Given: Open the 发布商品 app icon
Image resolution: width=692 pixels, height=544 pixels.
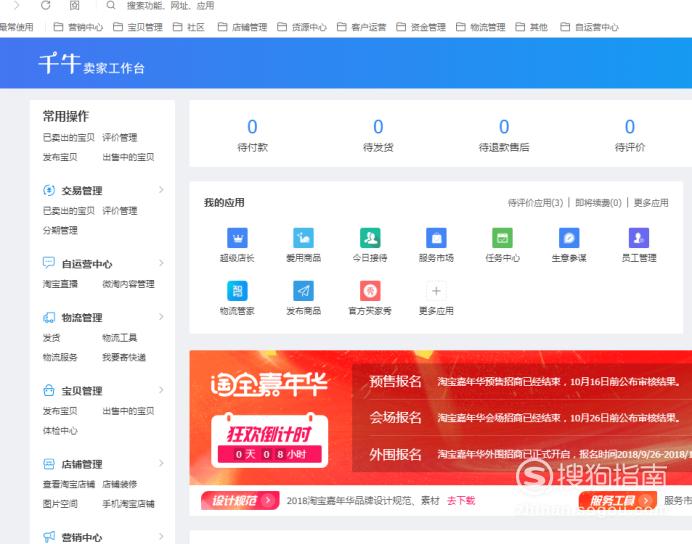Looking at the screenshot, I should tap(304, 291).
